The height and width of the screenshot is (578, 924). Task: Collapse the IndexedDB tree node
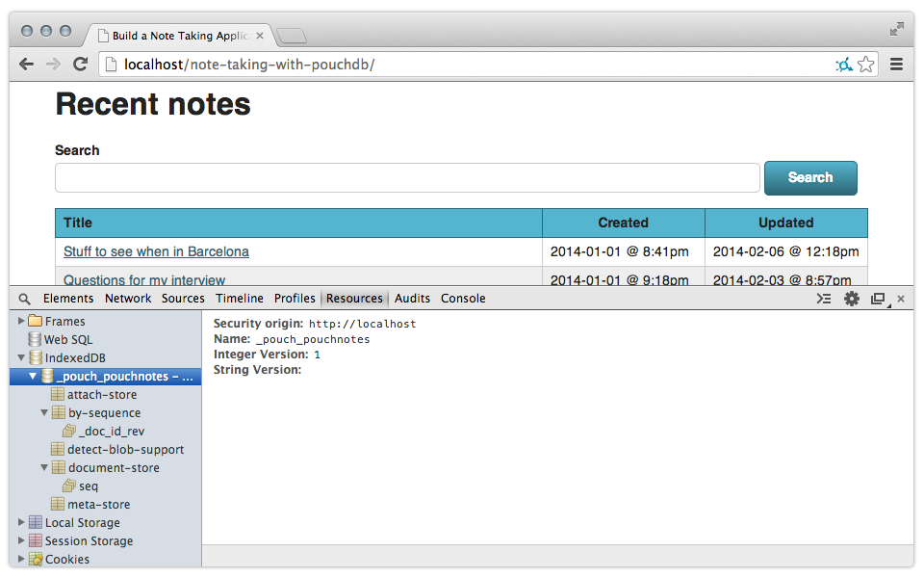point(21,357)
